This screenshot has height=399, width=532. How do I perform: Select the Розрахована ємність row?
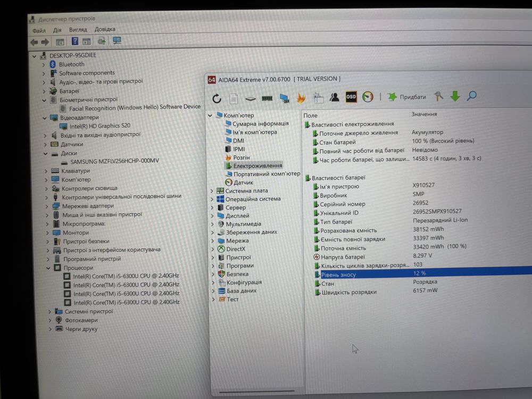[348, 231]
